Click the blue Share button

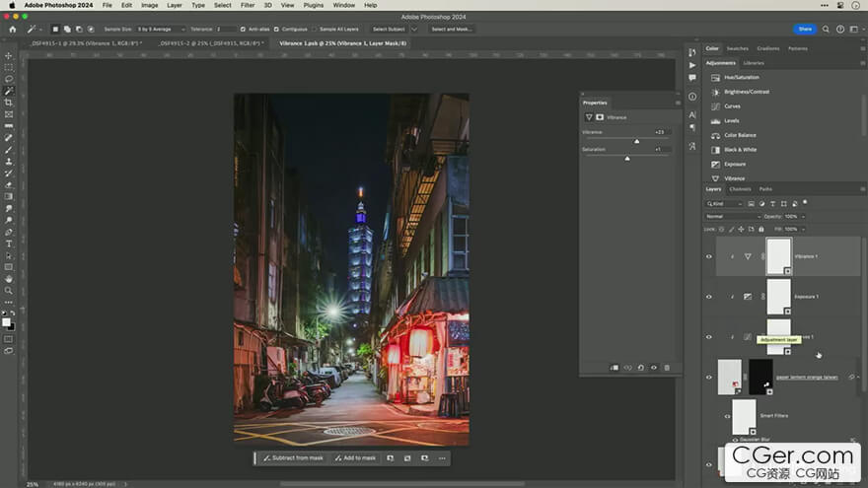[805, 30]
